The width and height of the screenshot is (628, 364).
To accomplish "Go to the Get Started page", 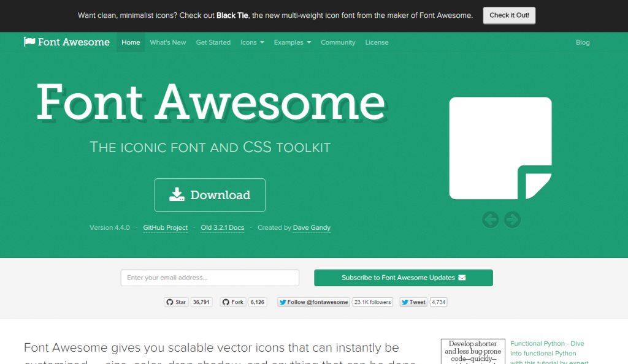I will [x=213, y=42].
